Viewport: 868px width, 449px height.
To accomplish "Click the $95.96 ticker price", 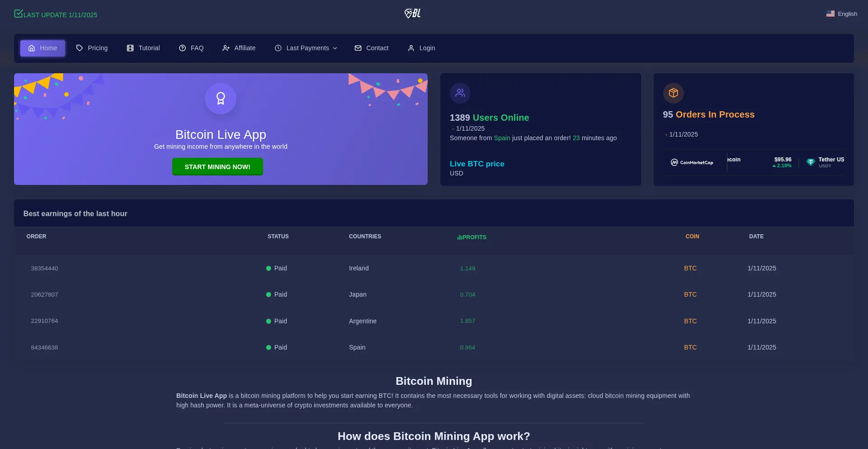I will (783, 160).
